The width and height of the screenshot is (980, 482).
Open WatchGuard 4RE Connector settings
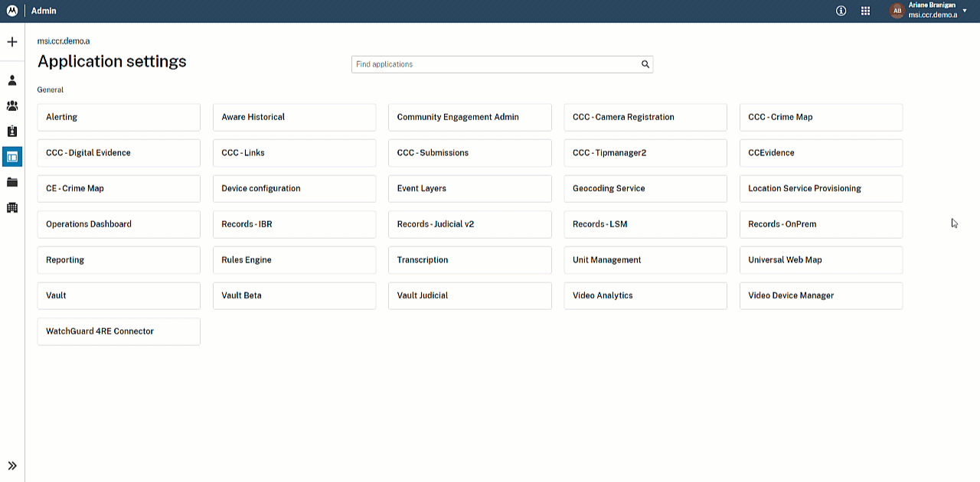point(119,331)
